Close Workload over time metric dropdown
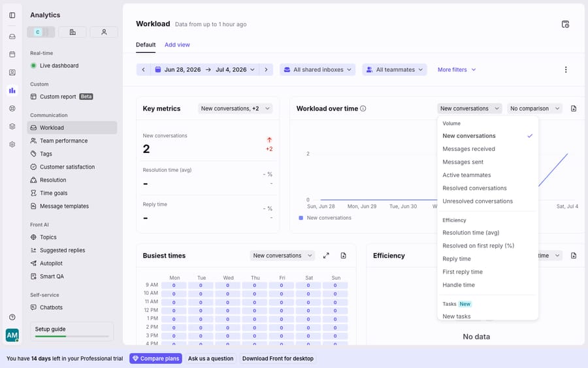Screen dimensions: 588x368 point(470,109)
